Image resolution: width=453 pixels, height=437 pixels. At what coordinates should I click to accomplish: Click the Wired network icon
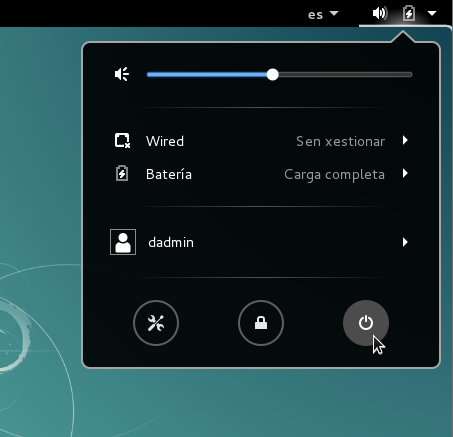pyautogui.click(x=122, y=141)
